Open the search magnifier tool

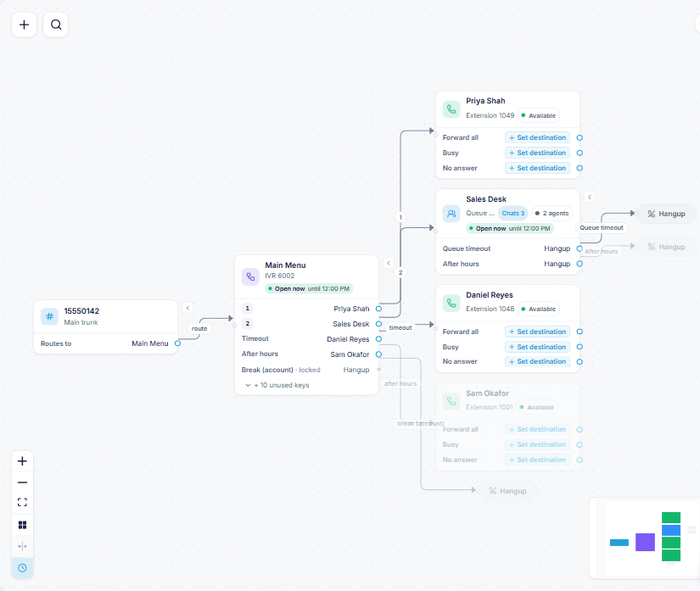tap(56, 25)
